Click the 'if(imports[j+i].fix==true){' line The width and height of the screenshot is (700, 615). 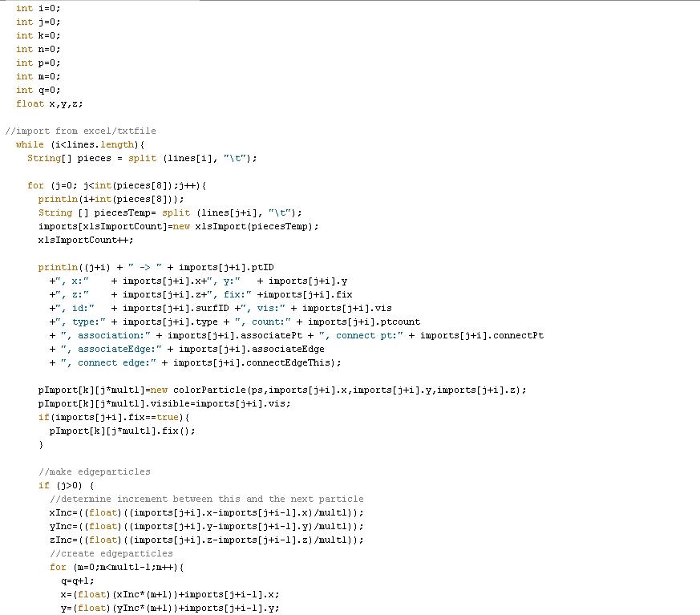pyautogui.click(x=114, y=417)
